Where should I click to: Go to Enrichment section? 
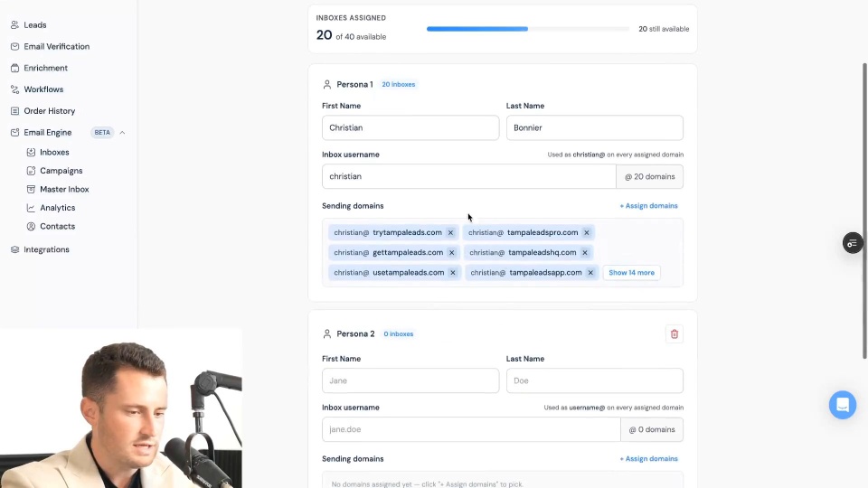pos(45,68)
